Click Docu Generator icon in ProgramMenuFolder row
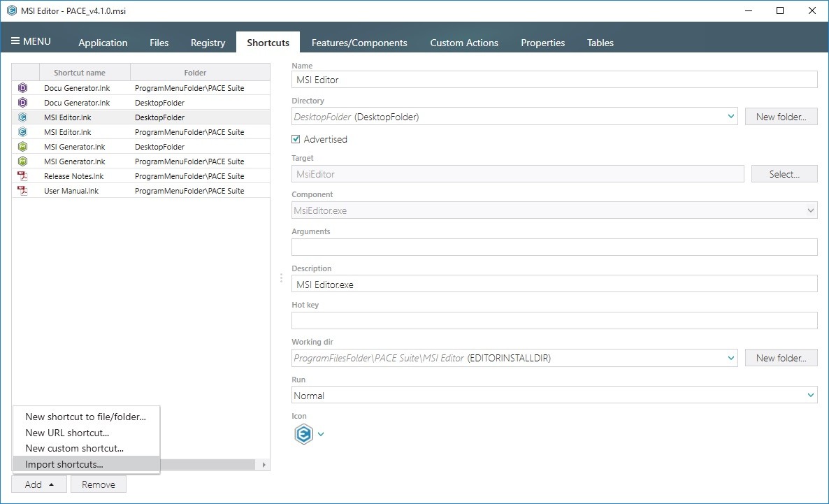The height and width of the screenshot is (504, 829). point(23,88)
